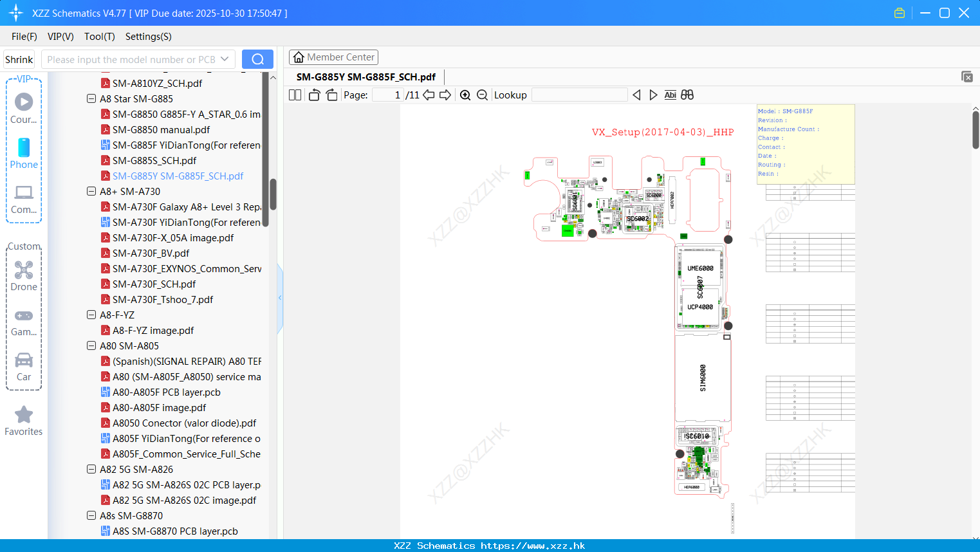Select the Car category

tap(24, 366)
